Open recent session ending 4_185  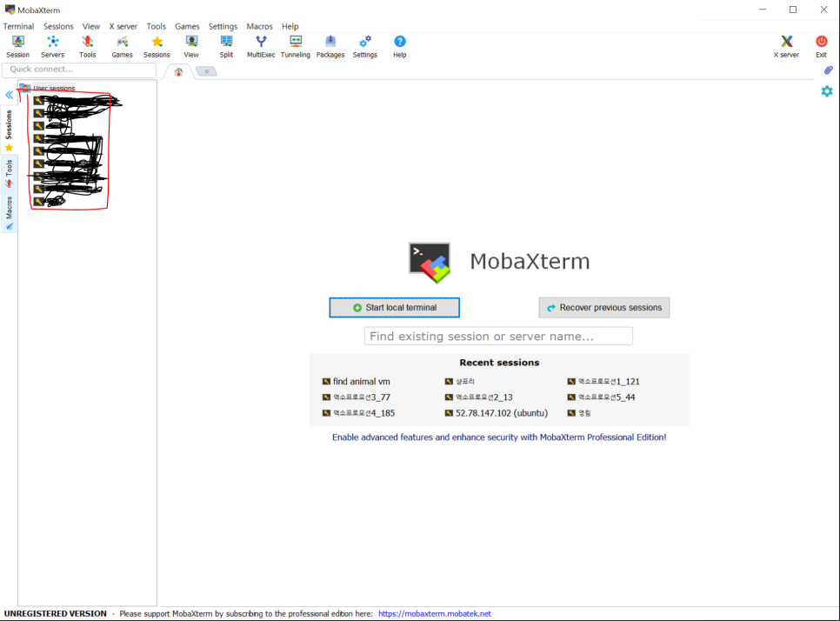tap(358, 413)
